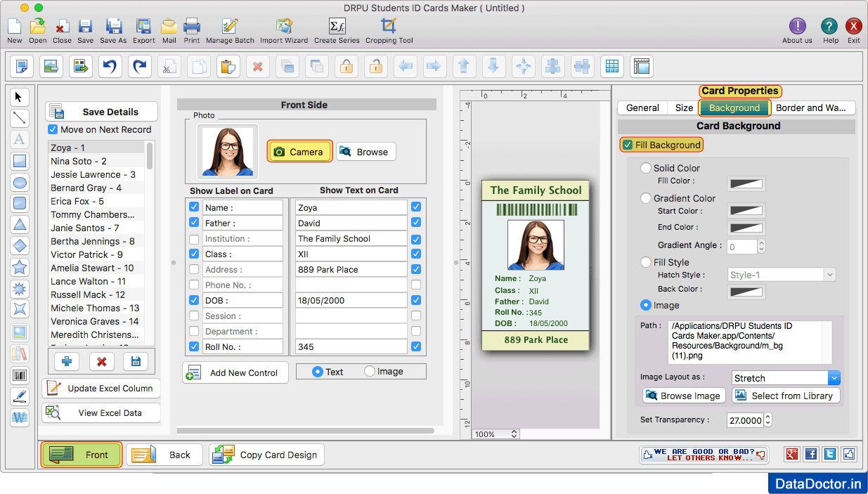Click the Camera button

299,152
